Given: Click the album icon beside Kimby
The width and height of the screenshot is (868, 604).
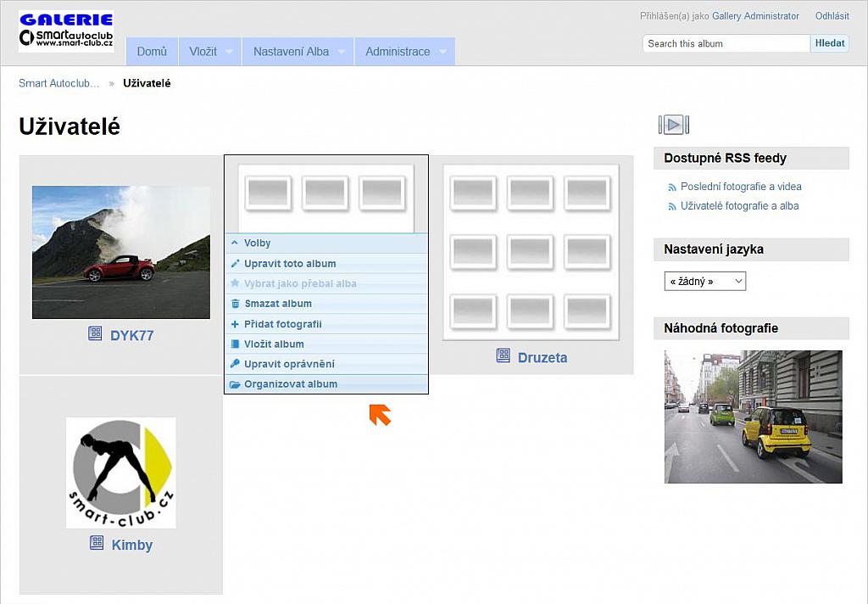Looking at the screenshot, I should point(97,542).
